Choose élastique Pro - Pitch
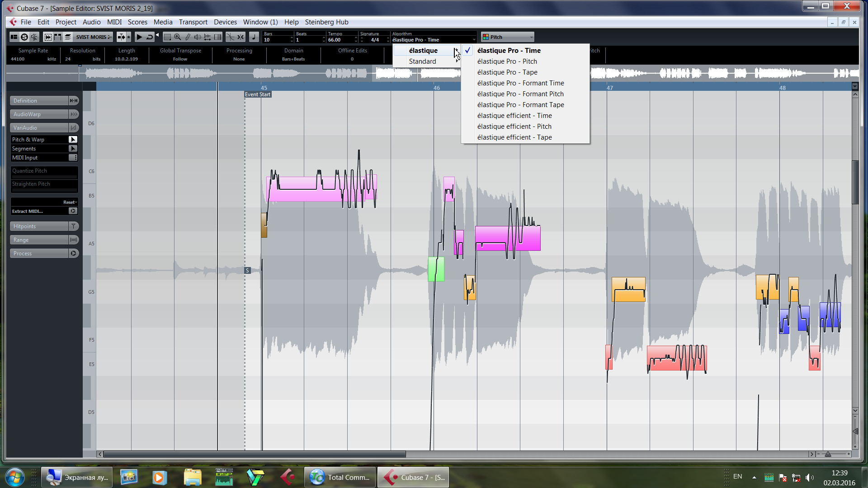This screenshot has height=488, width=868. tap(525, 61)
